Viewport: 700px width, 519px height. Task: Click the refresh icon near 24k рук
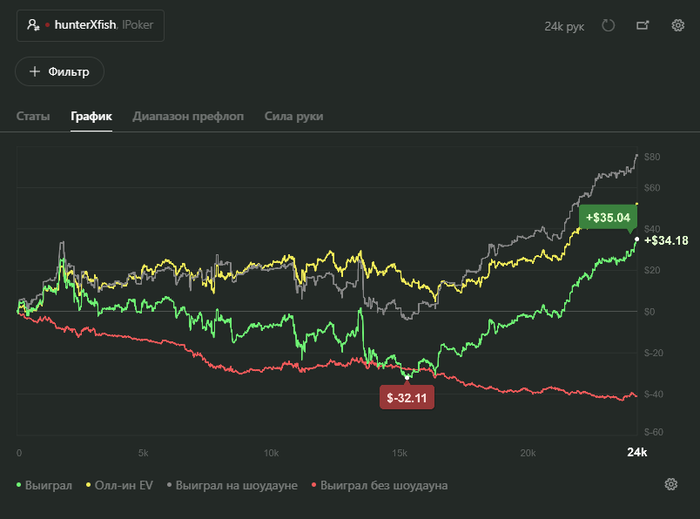608,25
